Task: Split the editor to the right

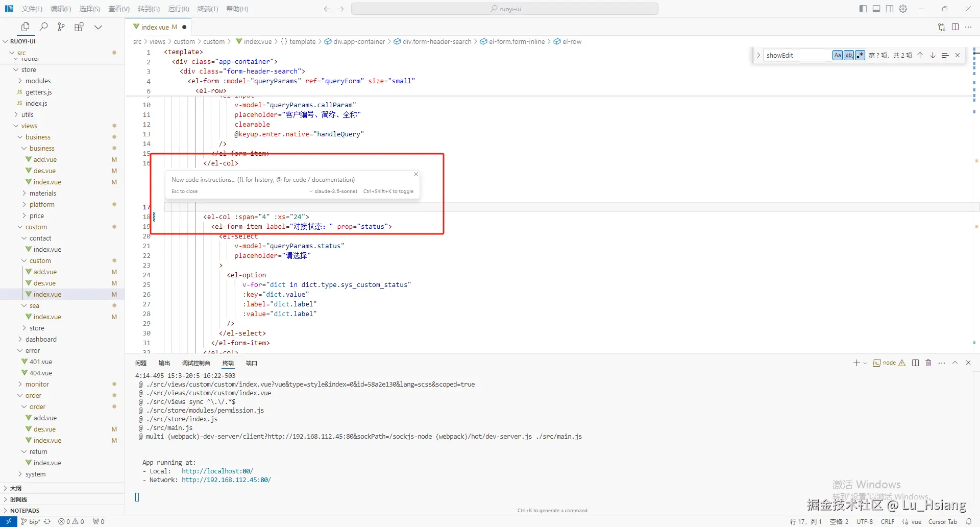Action: [x=955, y=27]
